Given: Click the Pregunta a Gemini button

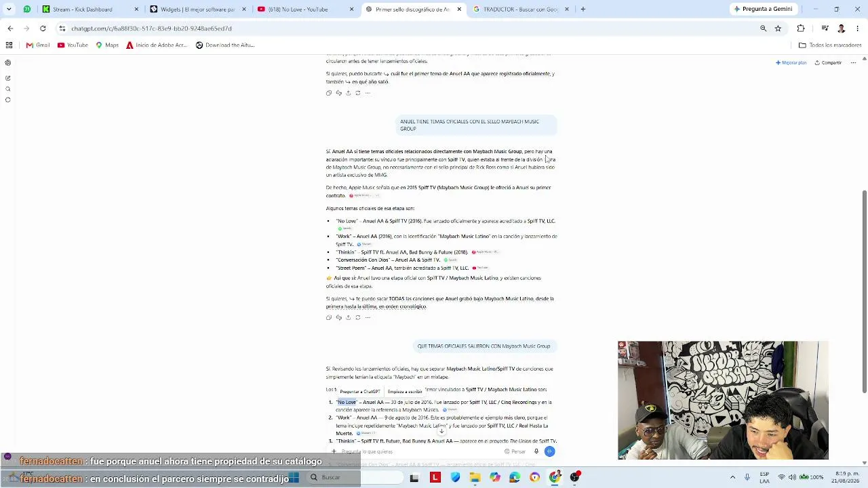Looking at the screenshot, I should 763,9.
